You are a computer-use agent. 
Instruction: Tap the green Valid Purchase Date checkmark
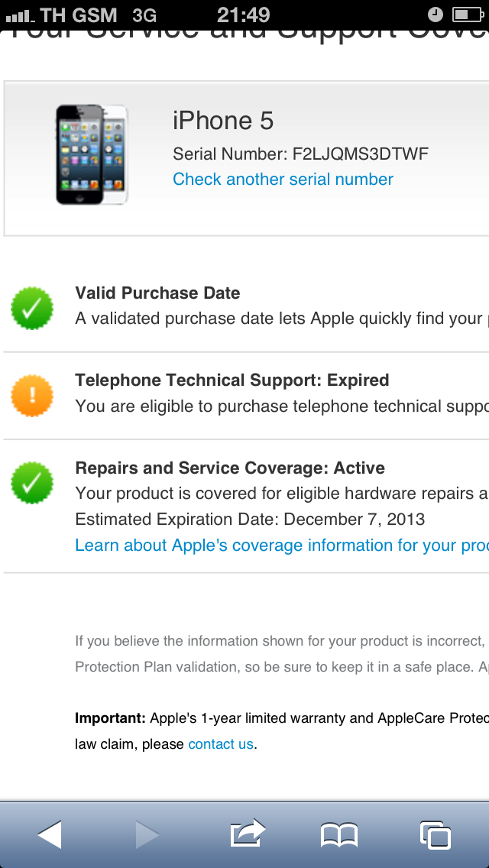click(x=32, y=309)
